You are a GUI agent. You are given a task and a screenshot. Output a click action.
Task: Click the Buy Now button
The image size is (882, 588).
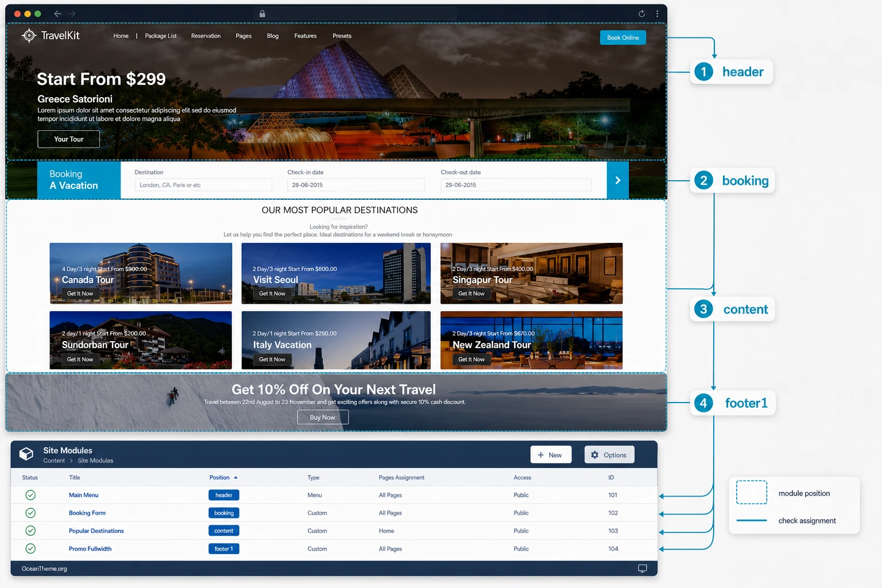tap(323, 417)
